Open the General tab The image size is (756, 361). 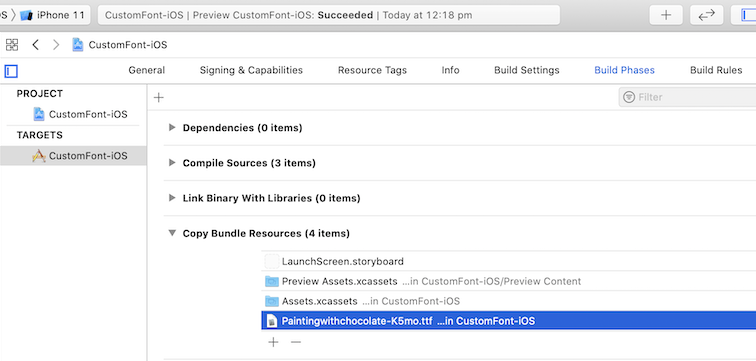click(147, 70)
